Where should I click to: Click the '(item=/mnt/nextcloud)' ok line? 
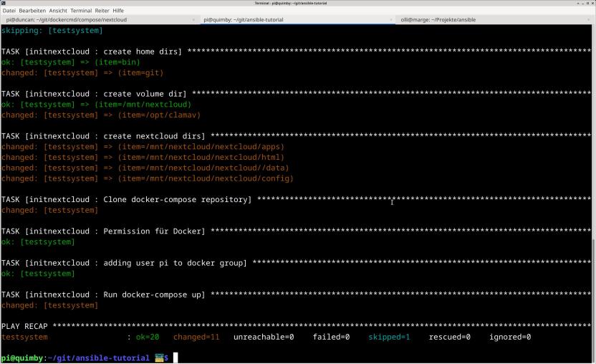tap(97, 104)
